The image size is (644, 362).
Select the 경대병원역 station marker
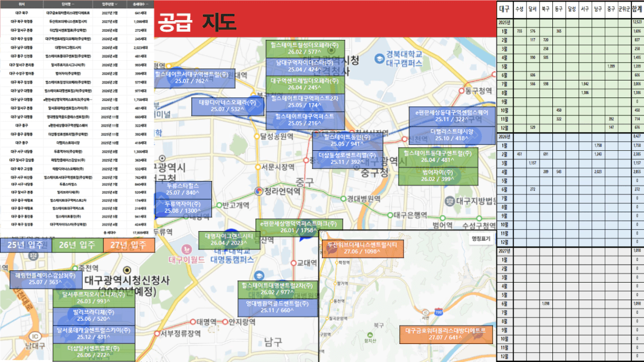[x=343, y=199]
